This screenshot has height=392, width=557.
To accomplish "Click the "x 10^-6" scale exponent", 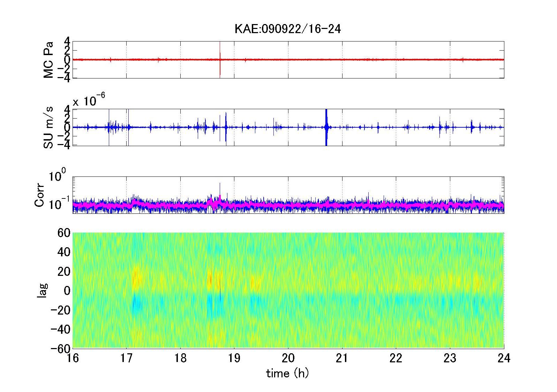I will 89,100.
